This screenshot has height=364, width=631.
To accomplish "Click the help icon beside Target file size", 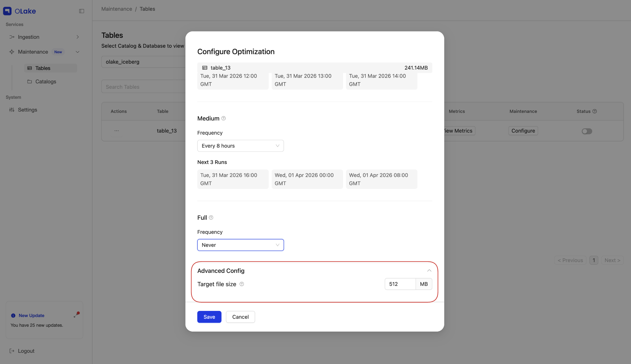I will click(x=241, y=284).
